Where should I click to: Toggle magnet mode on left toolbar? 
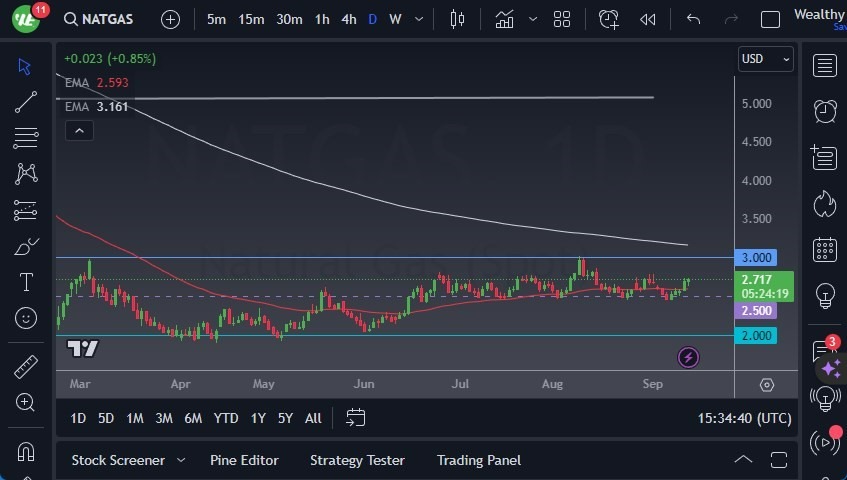[26, 451]
